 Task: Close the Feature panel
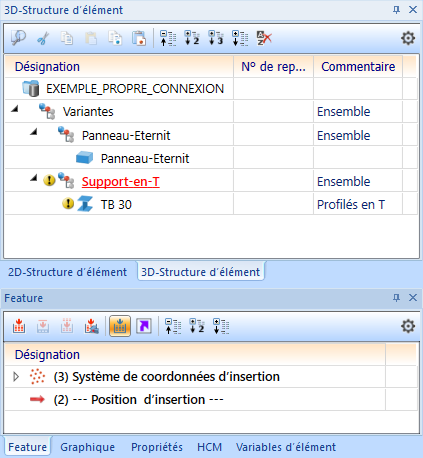(x=413, y=297)
